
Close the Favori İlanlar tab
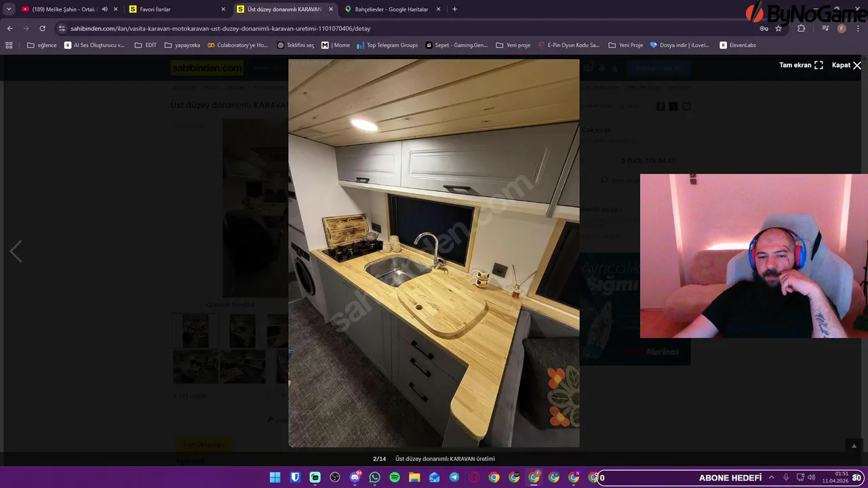[x=223, y=9]
